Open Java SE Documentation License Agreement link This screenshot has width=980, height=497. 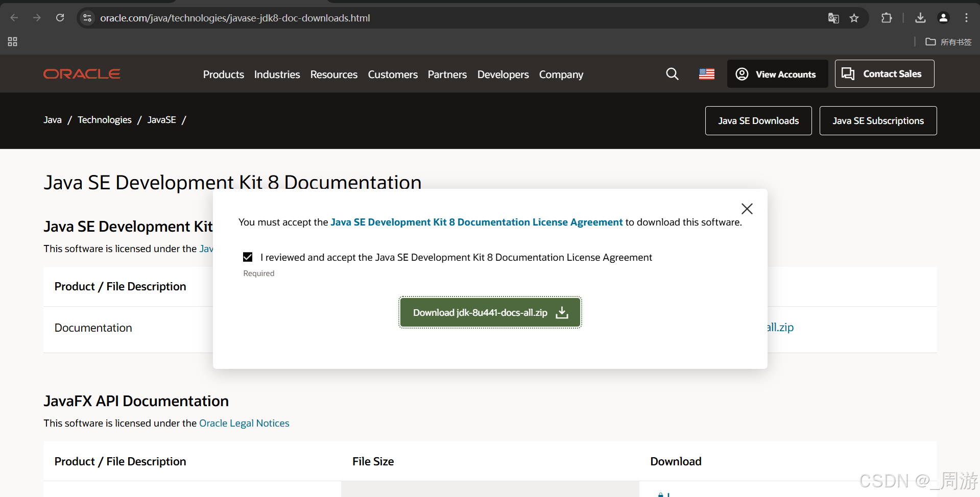point(476,222)
